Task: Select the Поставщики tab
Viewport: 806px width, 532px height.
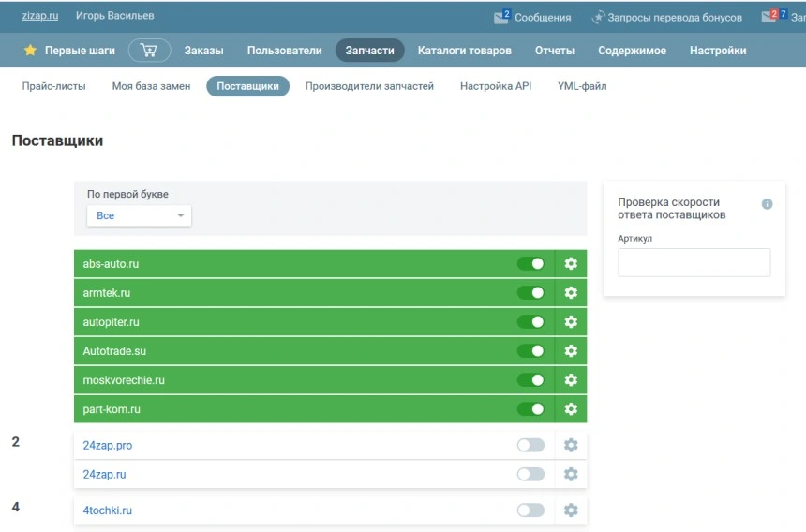Action: click(247, 86)
